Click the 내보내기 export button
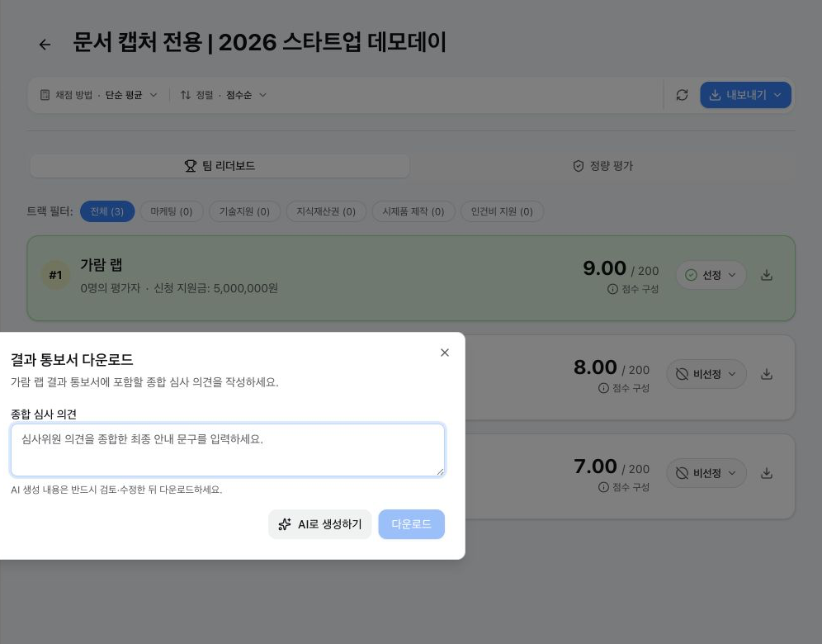 (x=745, y=95)
